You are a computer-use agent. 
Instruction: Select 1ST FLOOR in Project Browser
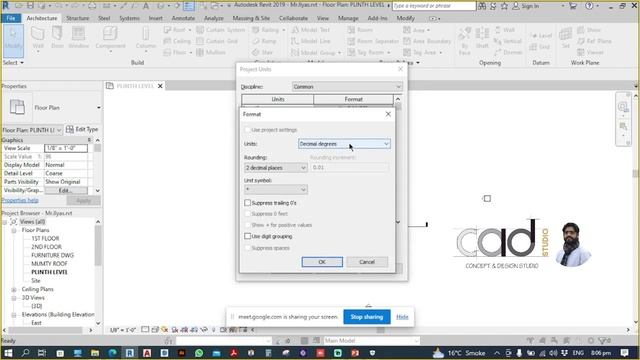click(x=45, y=238)
